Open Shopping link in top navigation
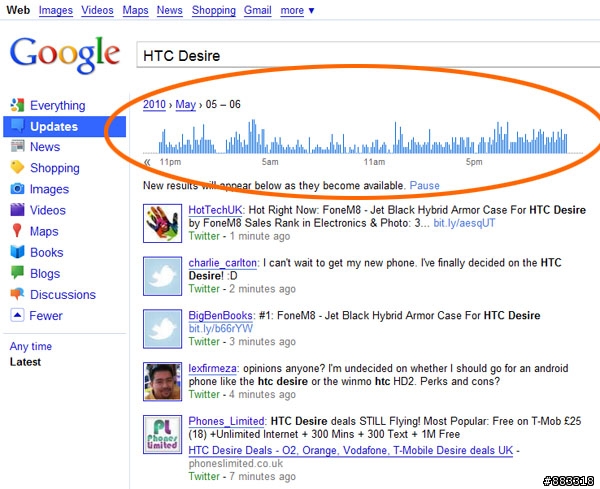The width and height of the screenshot is (600, 489). pos(214,10)
